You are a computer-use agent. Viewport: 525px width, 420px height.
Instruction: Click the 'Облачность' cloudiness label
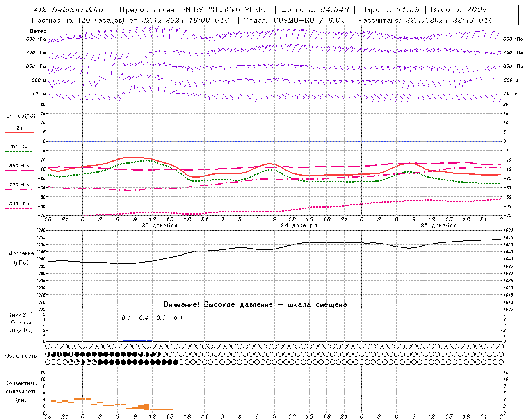21,356
